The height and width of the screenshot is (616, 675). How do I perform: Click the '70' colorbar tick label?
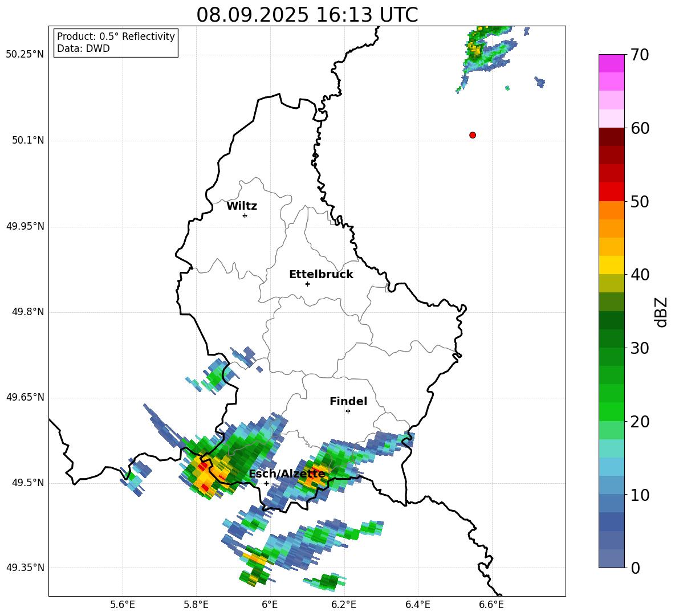coord(639,55)
